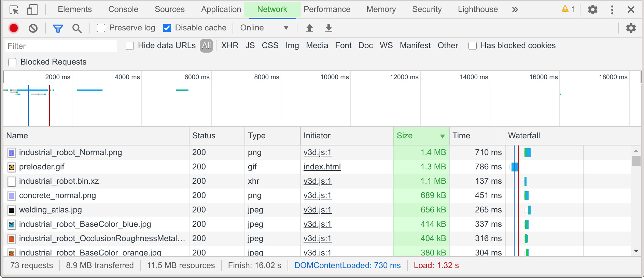Click the concrete_normal.png file icon
This screenshot has height=278, width=644.
tap(12, 196)
